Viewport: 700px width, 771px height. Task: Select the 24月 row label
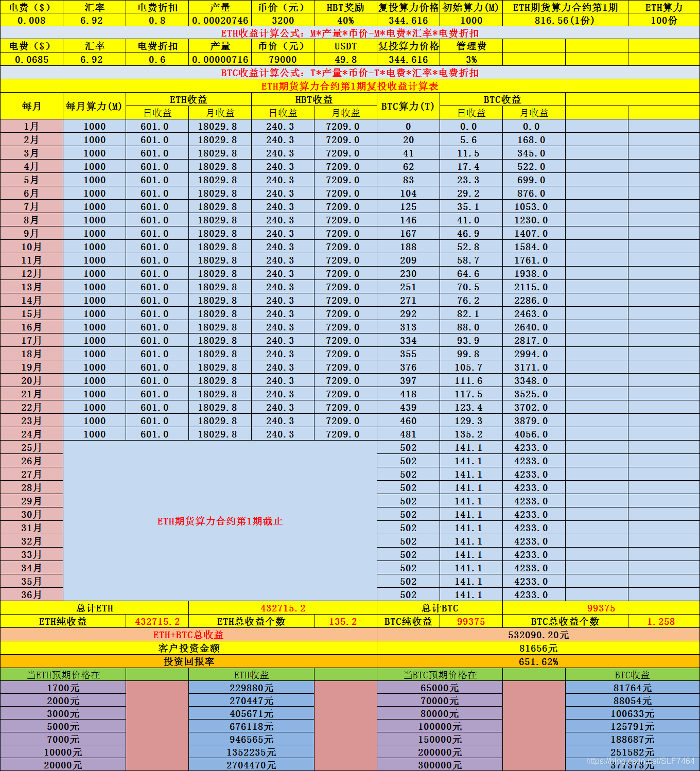pos(31,434)
